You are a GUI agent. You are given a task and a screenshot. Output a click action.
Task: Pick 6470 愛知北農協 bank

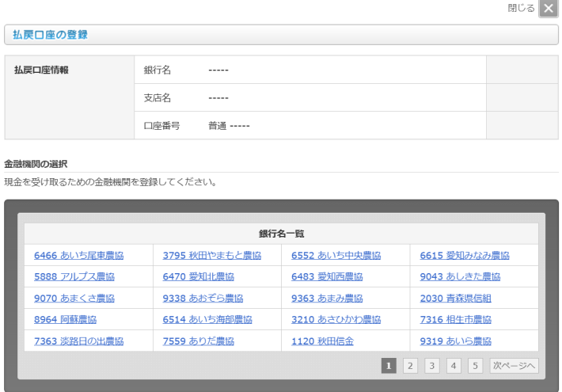pyautogui.click(x=198, y=276)
